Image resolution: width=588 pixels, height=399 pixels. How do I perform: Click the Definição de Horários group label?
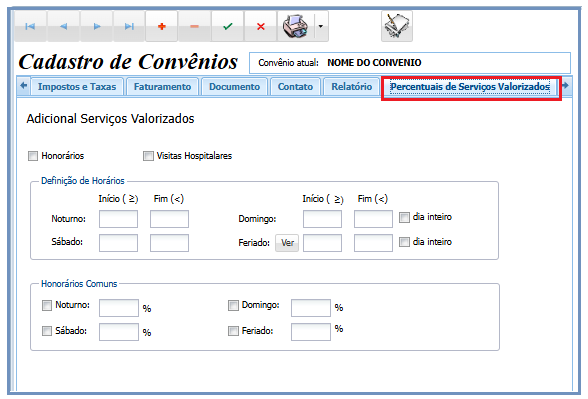[82, 181]
